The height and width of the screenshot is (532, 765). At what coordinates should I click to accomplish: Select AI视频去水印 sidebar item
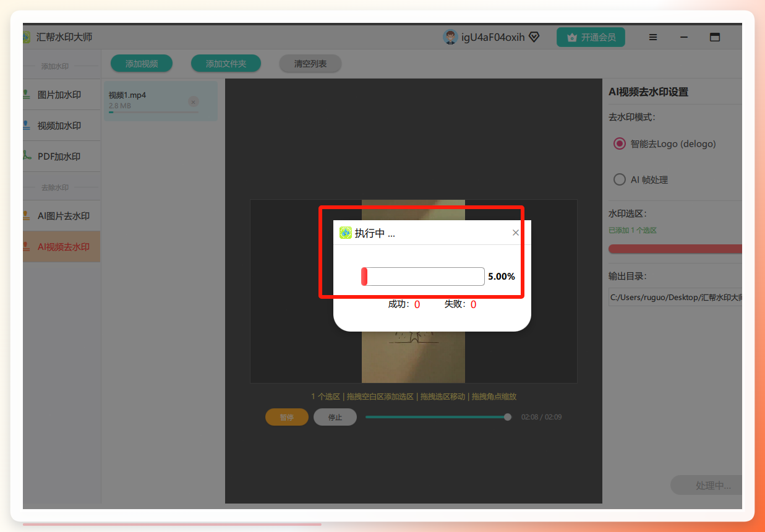pyautogui.click(x=61, y=247)
